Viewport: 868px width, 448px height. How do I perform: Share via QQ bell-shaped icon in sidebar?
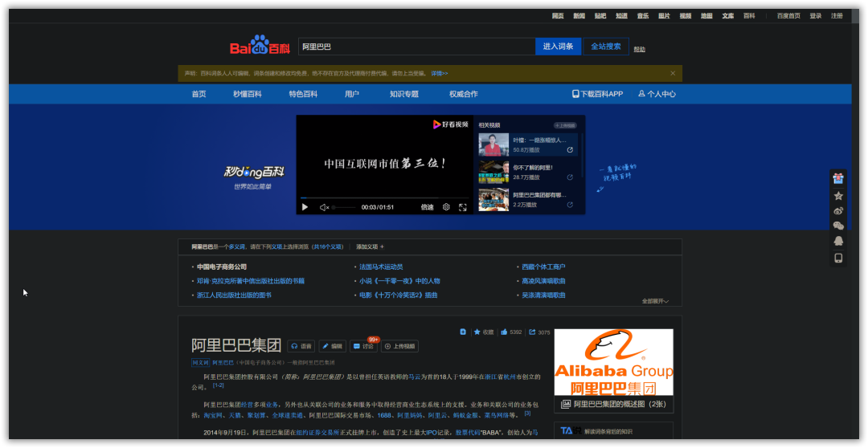pos(838,241)
